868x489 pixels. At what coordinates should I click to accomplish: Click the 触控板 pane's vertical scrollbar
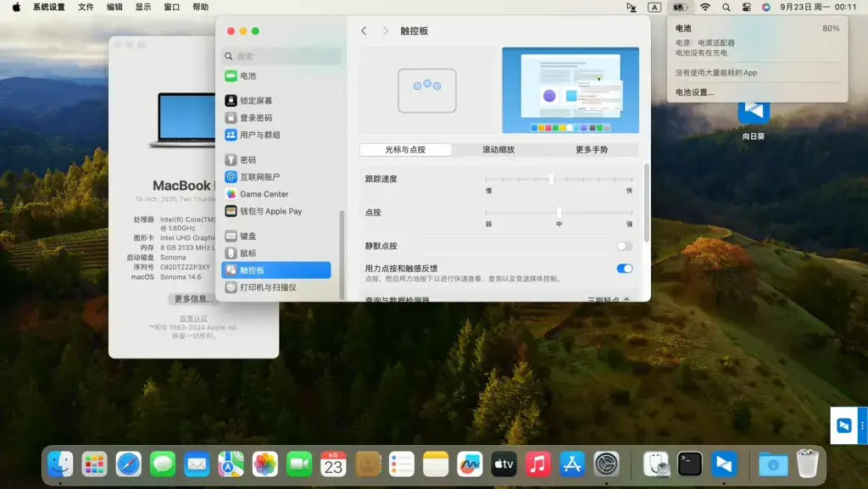pyautogui.click(x=647, y=202)
